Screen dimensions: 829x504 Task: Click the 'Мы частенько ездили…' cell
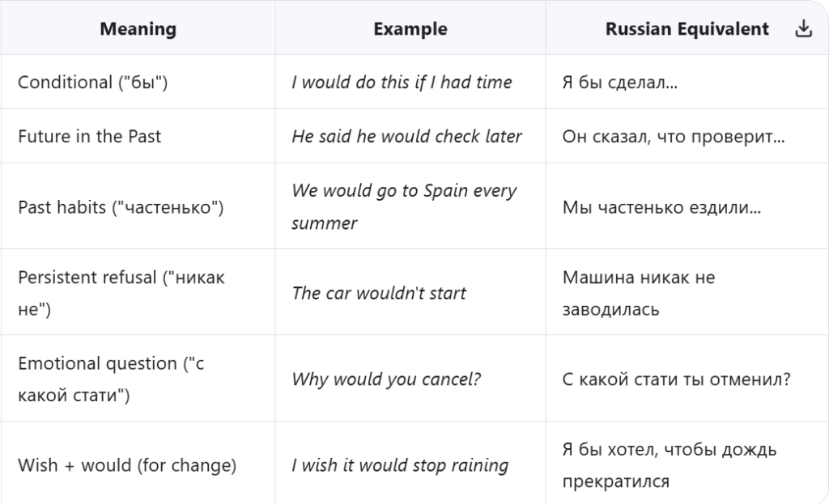(661, 206)
